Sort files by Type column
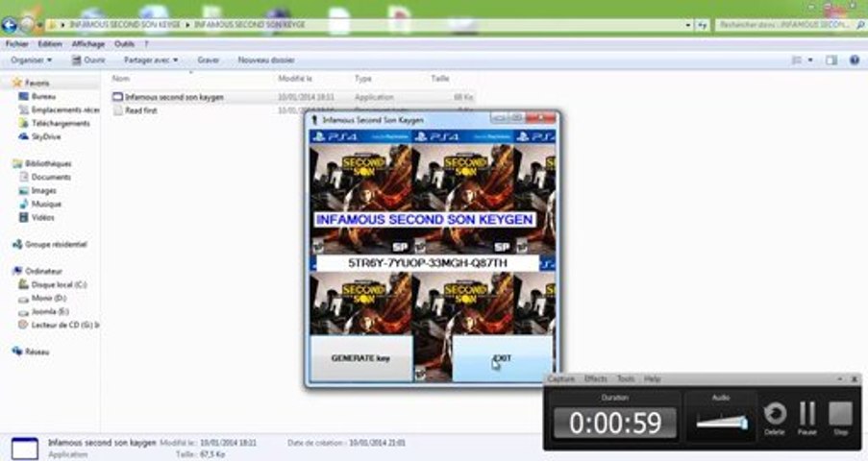The width and height of the screenshot is (868, 461). [x=363, y=79]
